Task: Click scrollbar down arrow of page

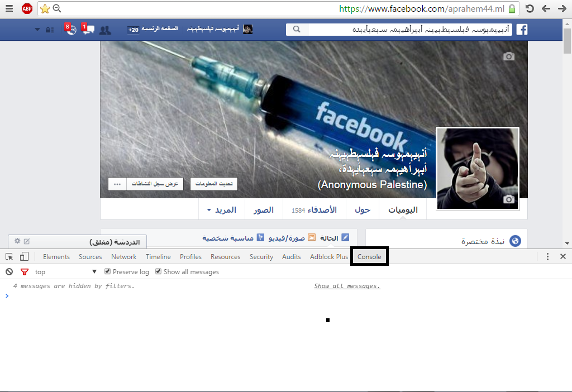Action: tap(567, 243)
